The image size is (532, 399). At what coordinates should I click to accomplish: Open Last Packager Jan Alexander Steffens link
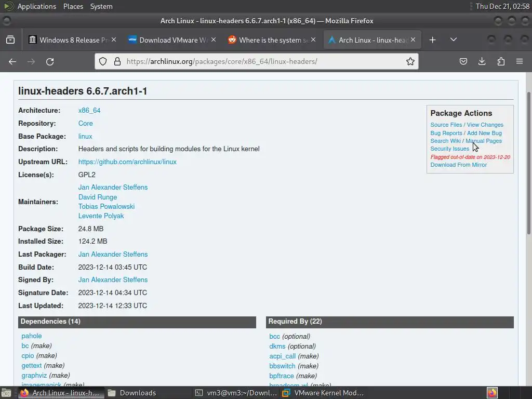click(x=113, y=254)
